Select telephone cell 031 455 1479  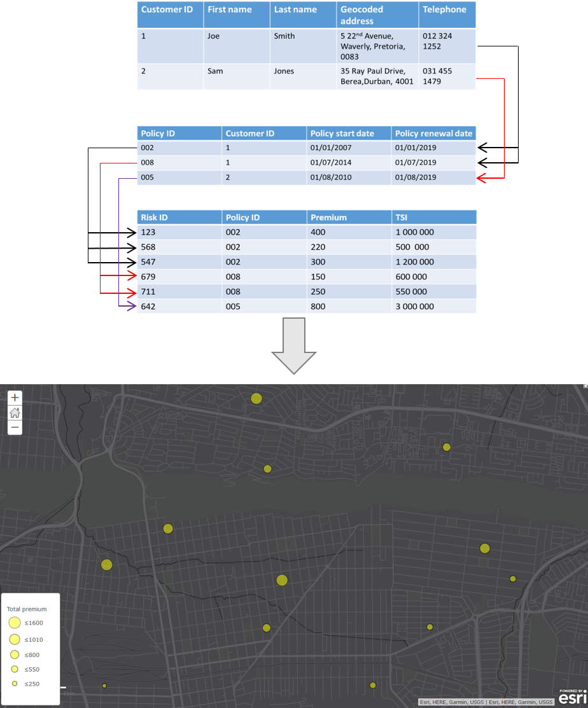(x=438, y=76)
